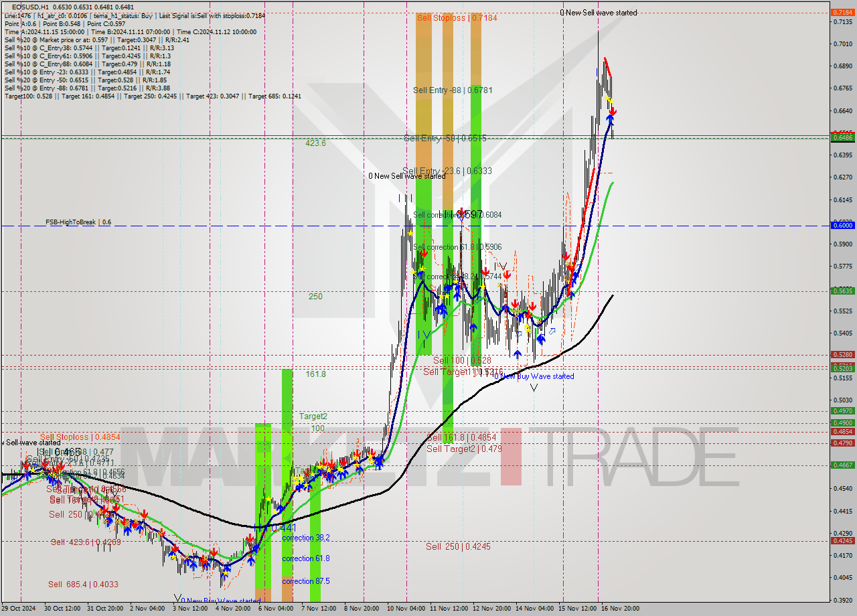This screenshot has width=857, height=616.
Task: Click the '31 Oct 20:00' time axis label
Action: [106, 609]
